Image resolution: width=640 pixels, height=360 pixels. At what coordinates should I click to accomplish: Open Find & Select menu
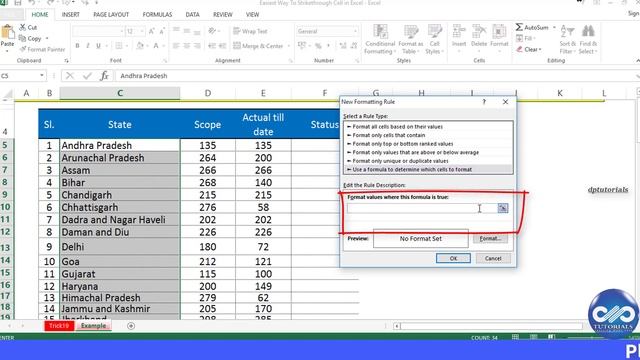[588, 39]
